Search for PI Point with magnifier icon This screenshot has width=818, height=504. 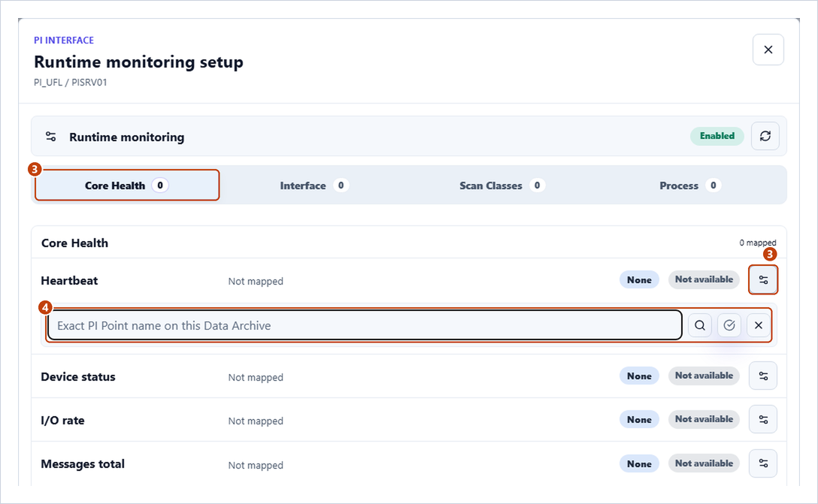[699, 325]
